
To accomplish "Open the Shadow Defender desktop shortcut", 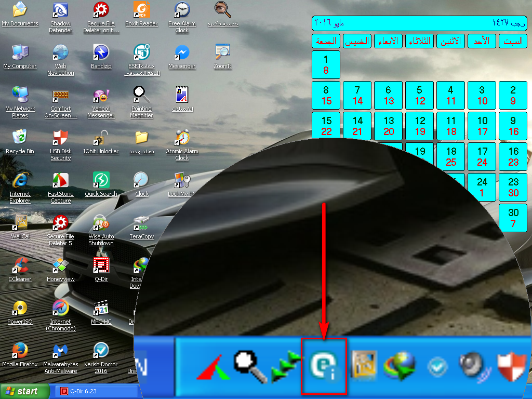I will click(x=60, y=18).
